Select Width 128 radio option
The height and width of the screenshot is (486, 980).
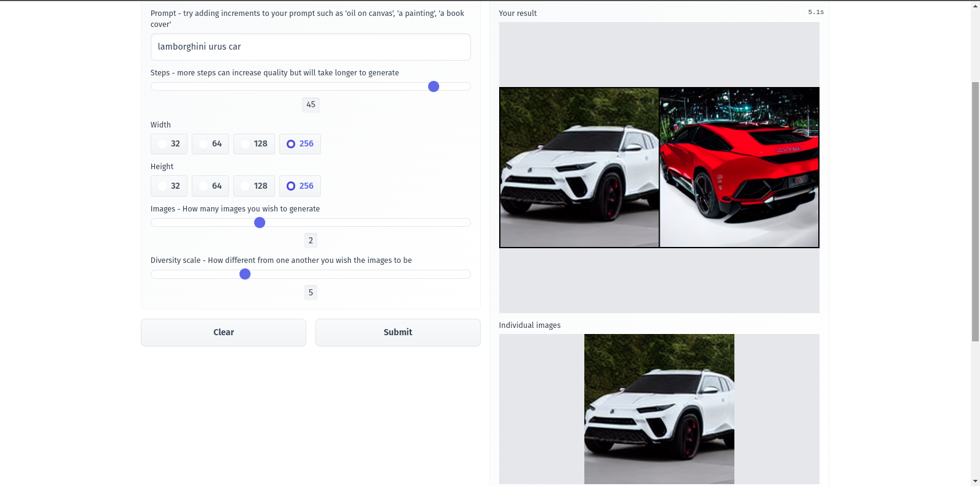point(254,144)
